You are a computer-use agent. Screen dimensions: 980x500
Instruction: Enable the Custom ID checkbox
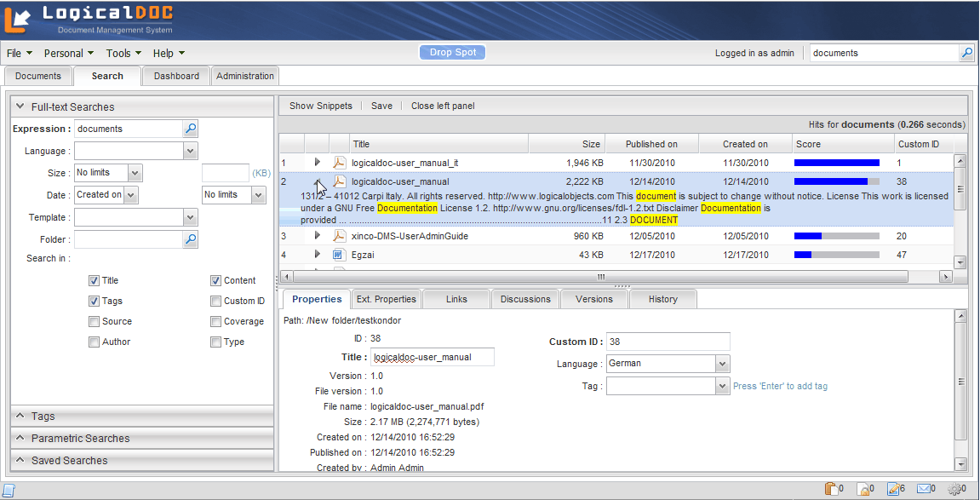pyautogui.click(x=215, y=302)
